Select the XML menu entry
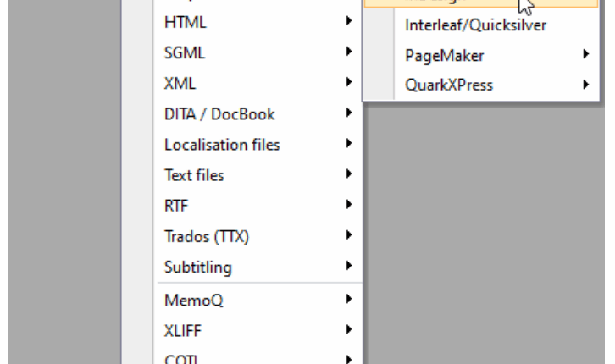The width and height of the screenshot is (615, 364). [258, 84]
